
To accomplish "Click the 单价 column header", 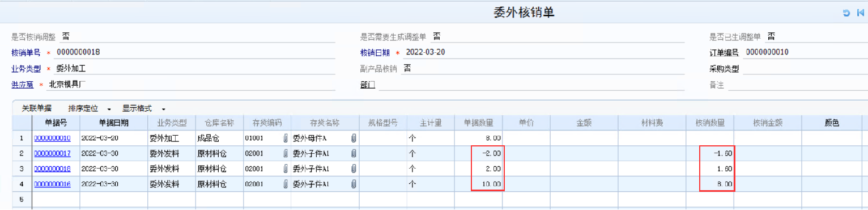I will [526, 123].
